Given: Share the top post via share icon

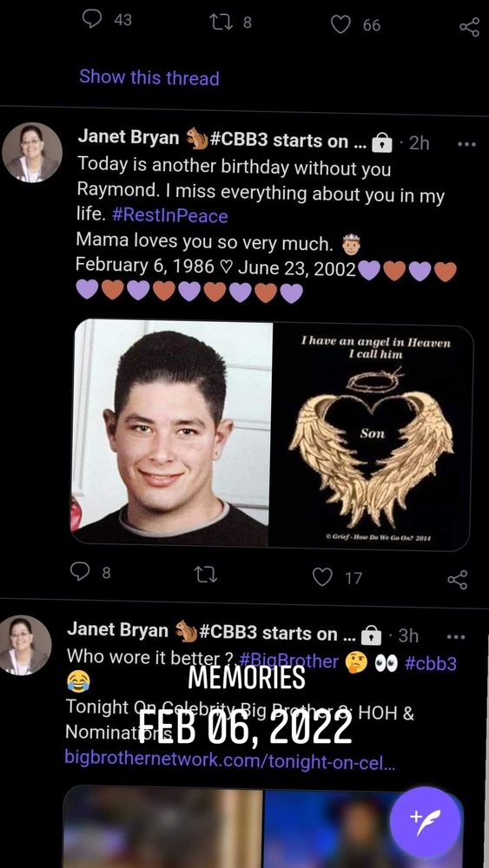Looking at the screenshot, I should [469, 27].
